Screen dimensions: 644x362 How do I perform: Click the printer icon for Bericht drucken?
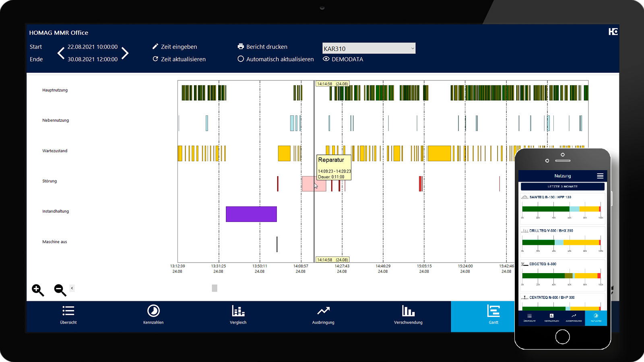click(241, 47)
